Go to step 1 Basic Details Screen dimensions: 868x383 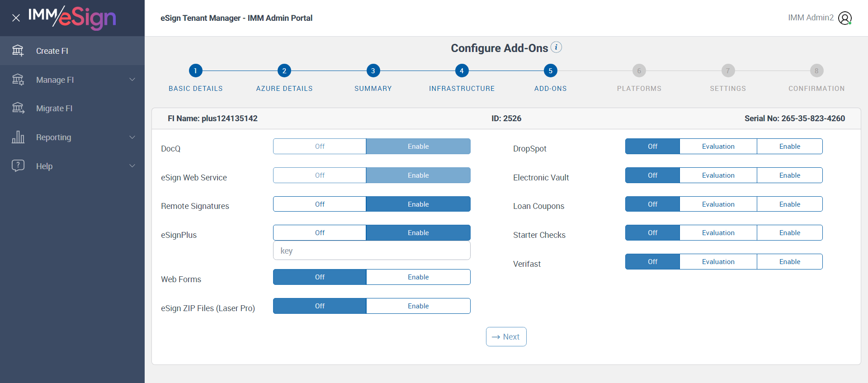(196, 71)
